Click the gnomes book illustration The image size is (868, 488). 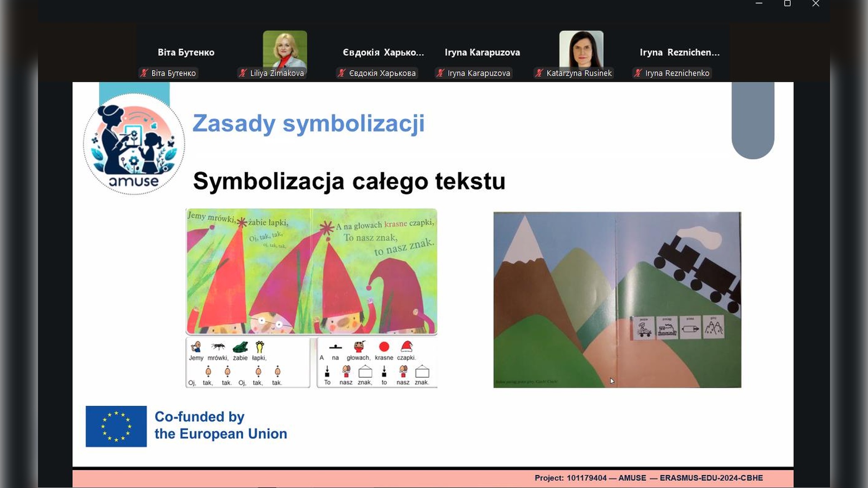click(x=311, y=271)
